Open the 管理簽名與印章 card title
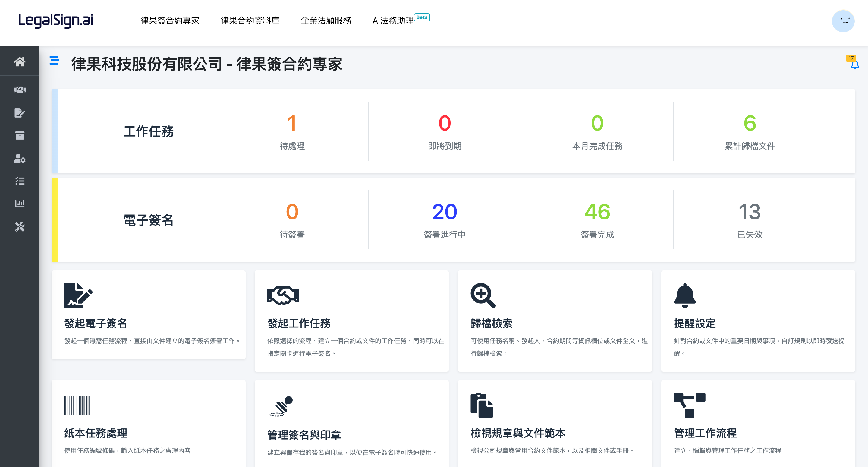This screenshot has height=467, width=868. tap(304, 435)
